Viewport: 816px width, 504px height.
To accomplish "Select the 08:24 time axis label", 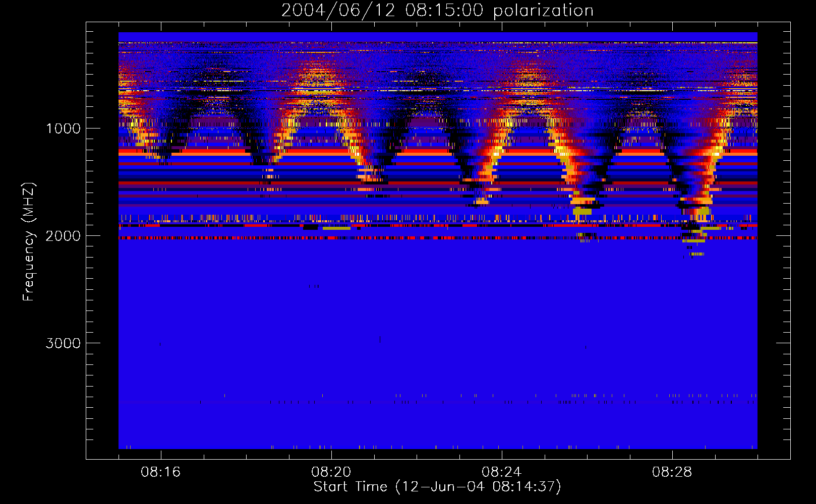I will [x=502, y=472].
